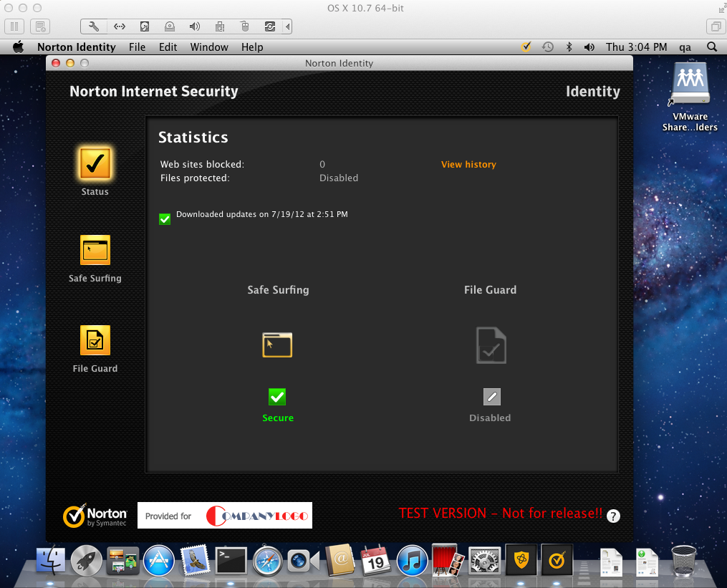The width and height of the screenshot is (727, 588).
Task: Open the Time Machine menu bar dropdown
Action: 547,47
